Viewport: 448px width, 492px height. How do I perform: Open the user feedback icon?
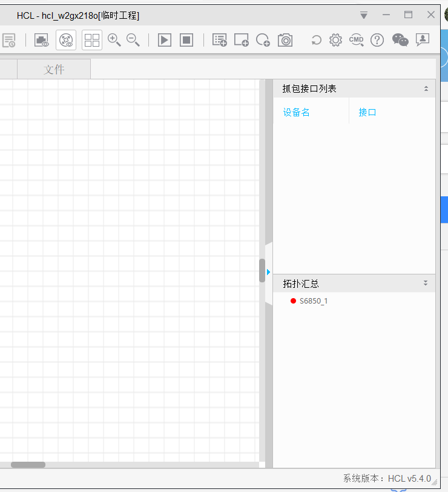tap(423, 40)
